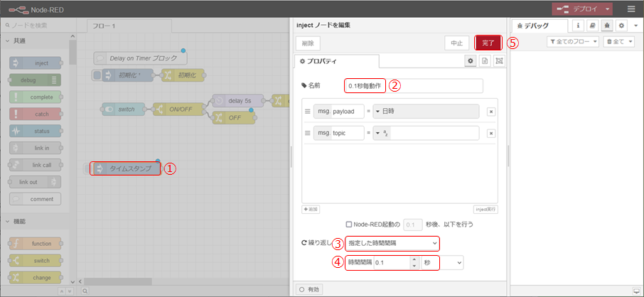644x297 pixels.
Task: Open the 全てのフロー debug filter
Action: click(x=573, y=43)
